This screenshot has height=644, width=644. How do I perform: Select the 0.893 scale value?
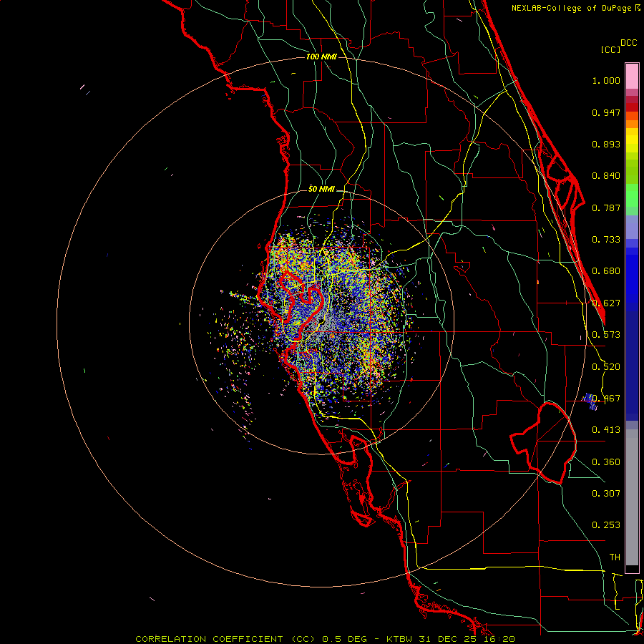pos(606,144)
